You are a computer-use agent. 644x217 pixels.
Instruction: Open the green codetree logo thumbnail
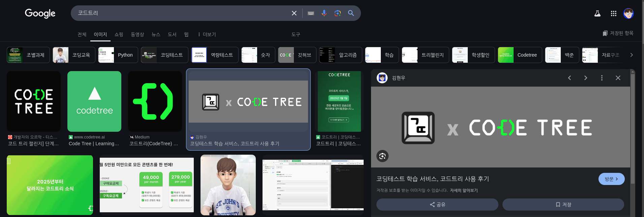[94, 101]
